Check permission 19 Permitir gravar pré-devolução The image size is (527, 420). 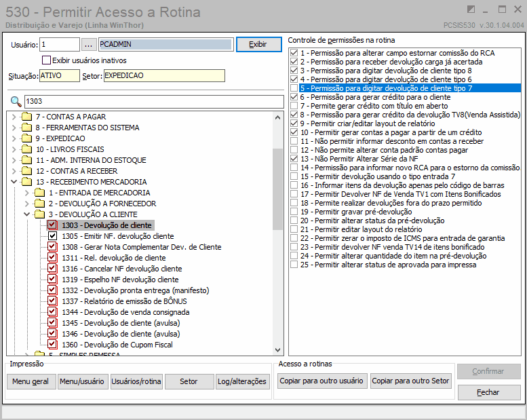click(294, 212)
